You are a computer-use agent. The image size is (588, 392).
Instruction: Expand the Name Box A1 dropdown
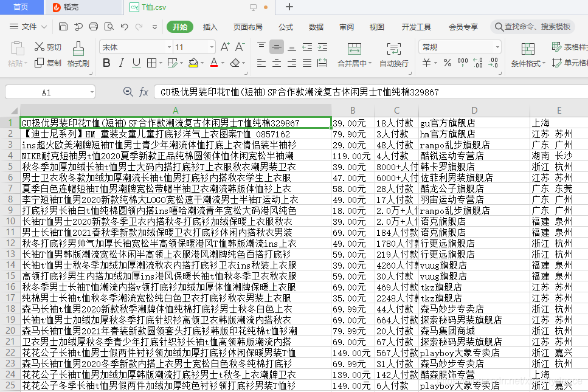click(x=92, y=92)
